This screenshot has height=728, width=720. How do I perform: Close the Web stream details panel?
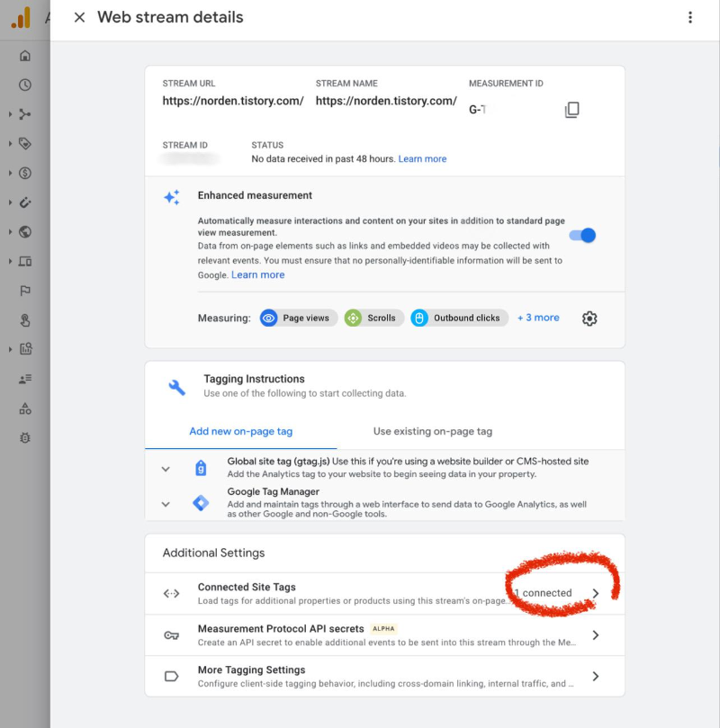pyautogui.click(x=79, y=18)
